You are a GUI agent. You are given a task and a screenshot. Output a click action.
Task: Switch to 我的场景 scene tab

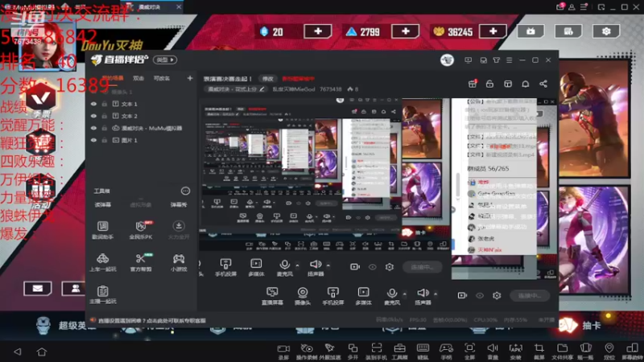[x=113, y=78]
